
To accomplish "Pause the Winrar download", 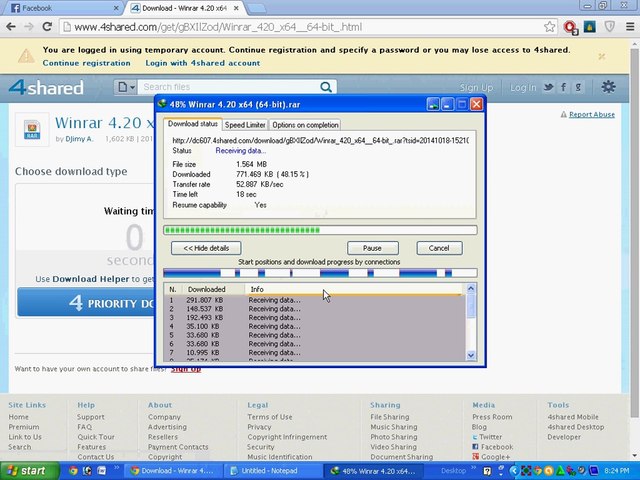I will (x=373, y=248).
